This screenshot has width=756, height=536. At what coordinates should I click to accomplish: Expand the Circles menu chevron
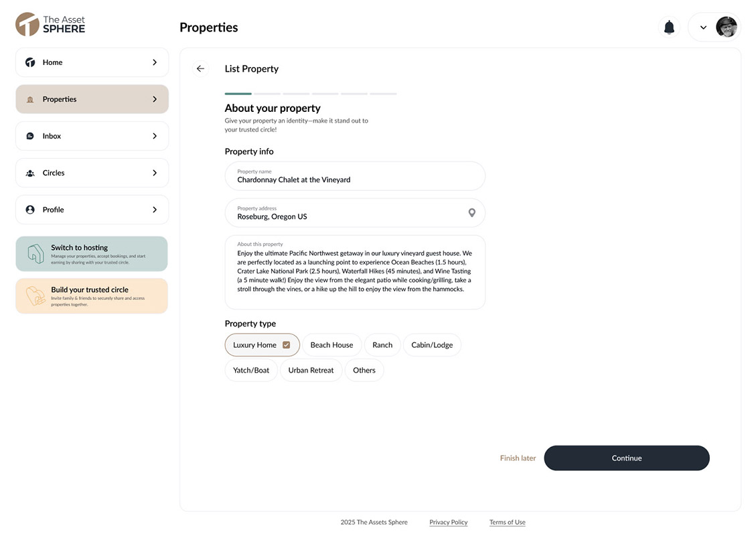point(154,173)
